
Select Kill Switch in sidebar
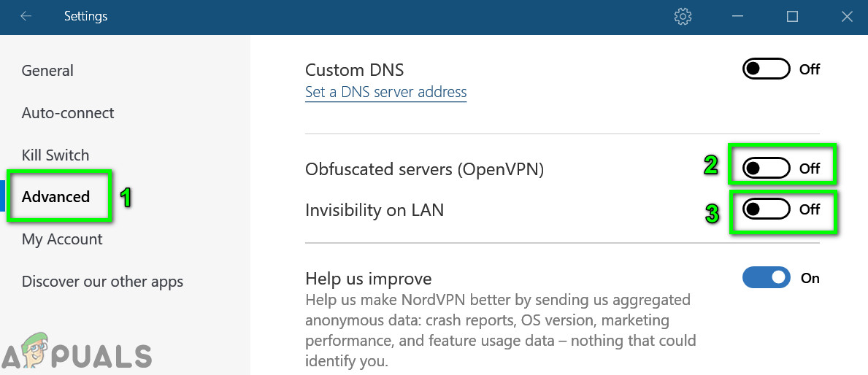click(x=55, y=155)
